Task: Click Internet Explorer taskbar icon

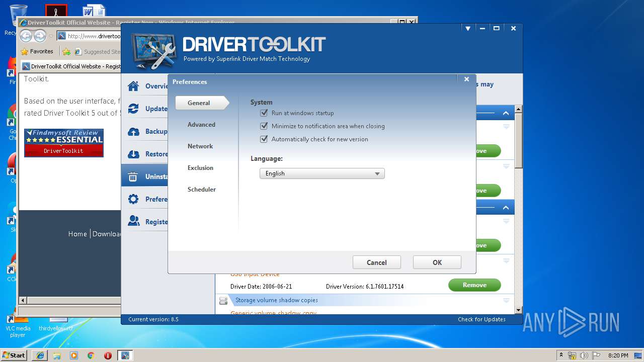Action: pyautogui.click(x=40, y=355)
